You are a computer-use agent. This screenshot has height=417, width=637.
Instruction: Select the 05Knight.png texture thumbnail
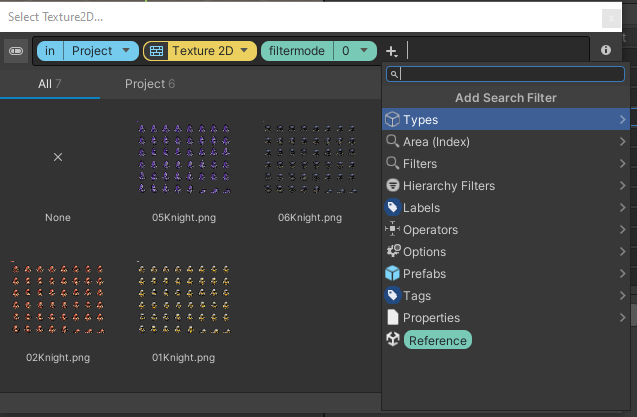click(184, 158)
